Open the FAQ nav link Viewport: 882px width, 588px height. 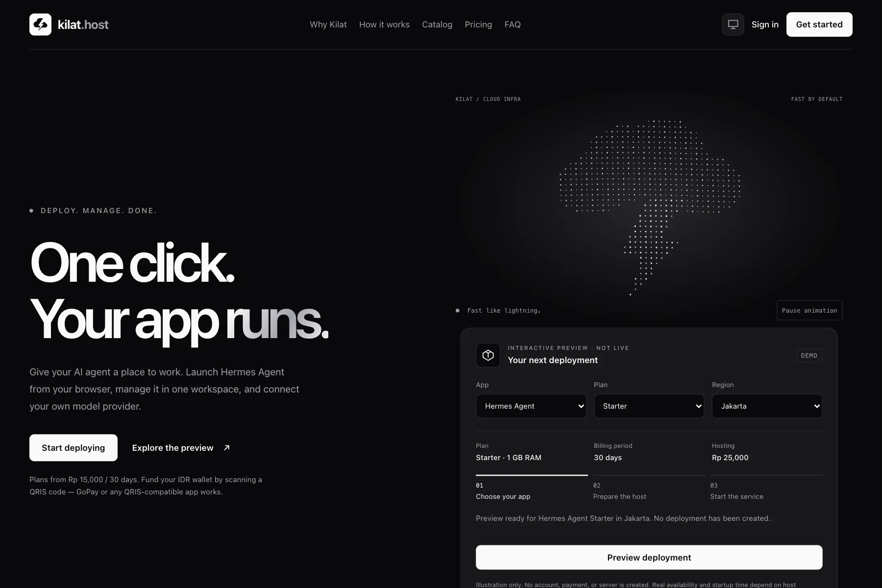(x=513, y=24)
